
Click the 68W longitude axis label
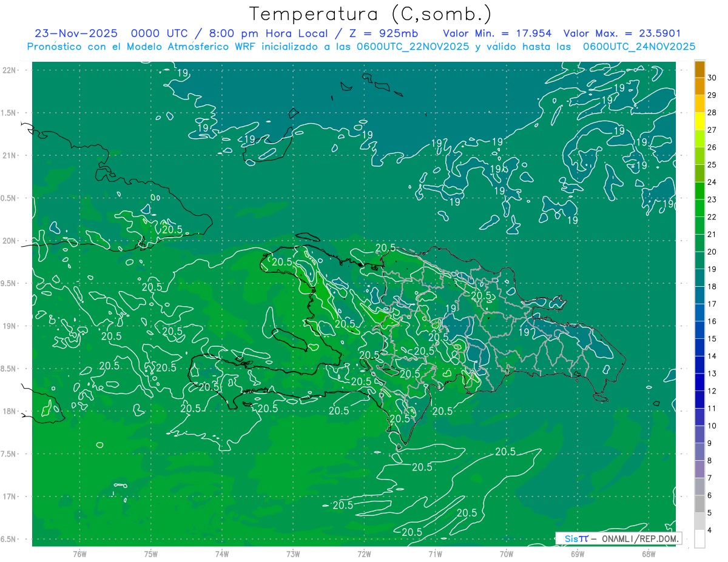pos(648,554)
